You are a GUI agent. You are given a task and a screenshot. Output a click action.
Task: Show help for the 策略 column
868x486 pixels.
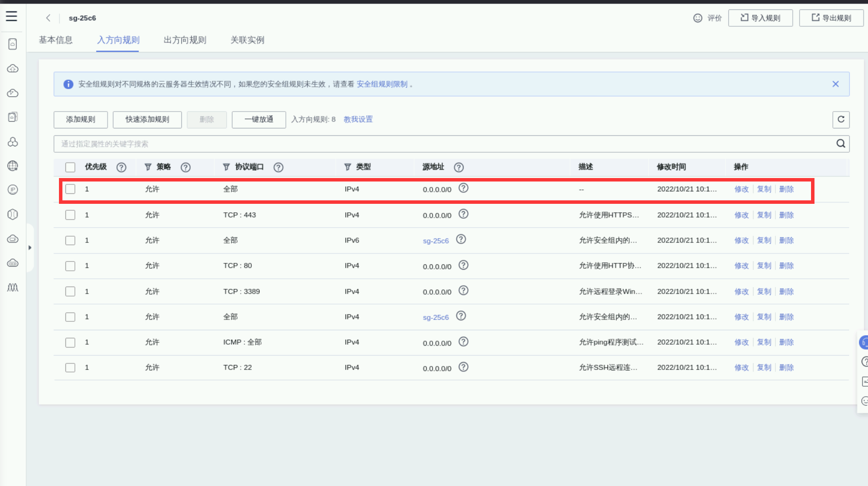click(186, 168)
